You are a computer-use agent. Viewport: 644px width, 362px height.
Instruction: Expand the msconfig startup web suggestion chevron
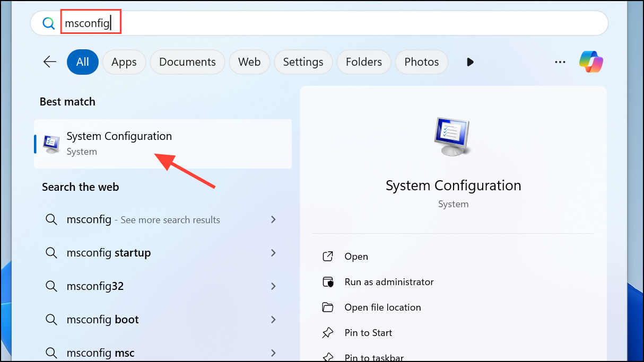tap(273, 253)
